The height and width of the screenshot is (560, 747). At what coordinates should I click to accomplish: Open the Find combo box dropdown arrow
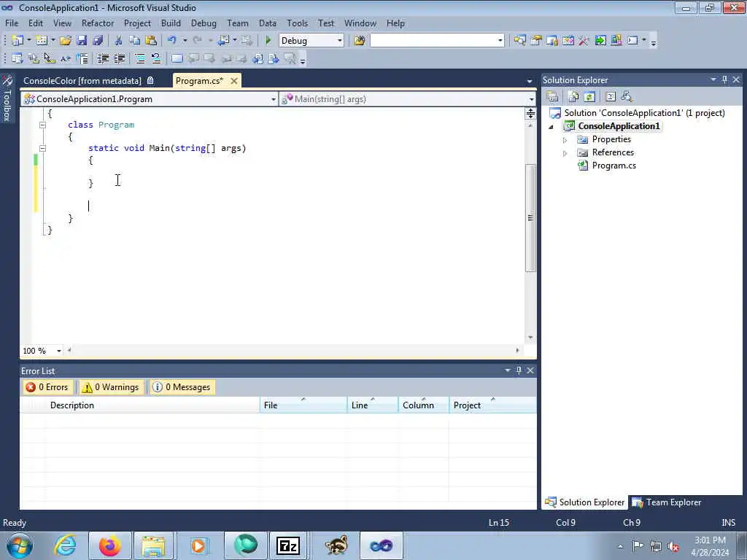tap(500, 41)
